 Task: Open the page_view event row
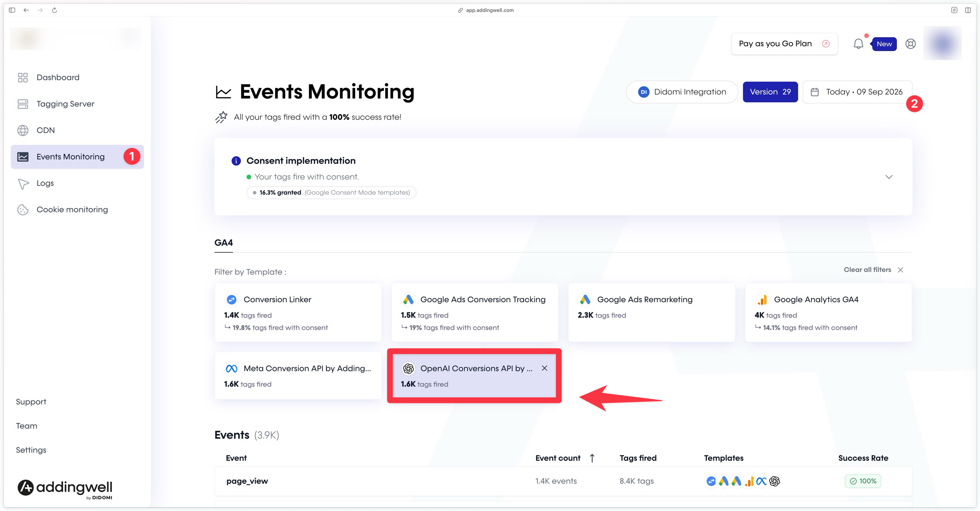(x=563, y=481)
